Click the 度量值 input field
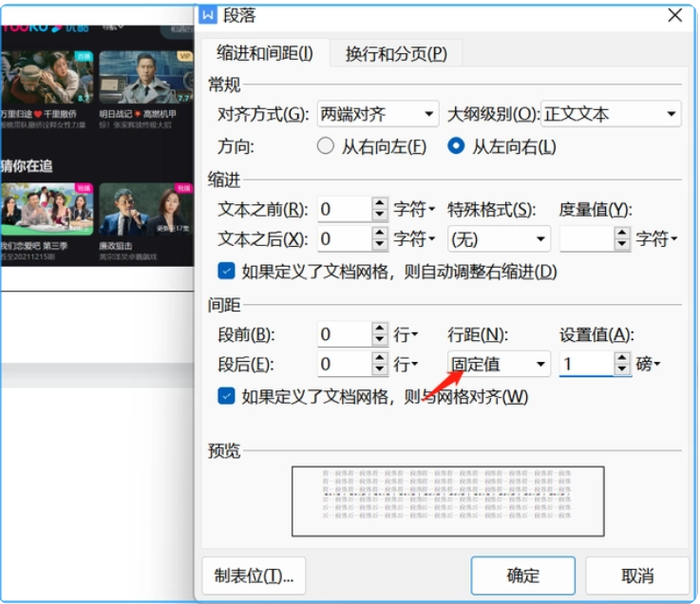The width and height of the screenshot is (700, 604). [x=587, y=239]
